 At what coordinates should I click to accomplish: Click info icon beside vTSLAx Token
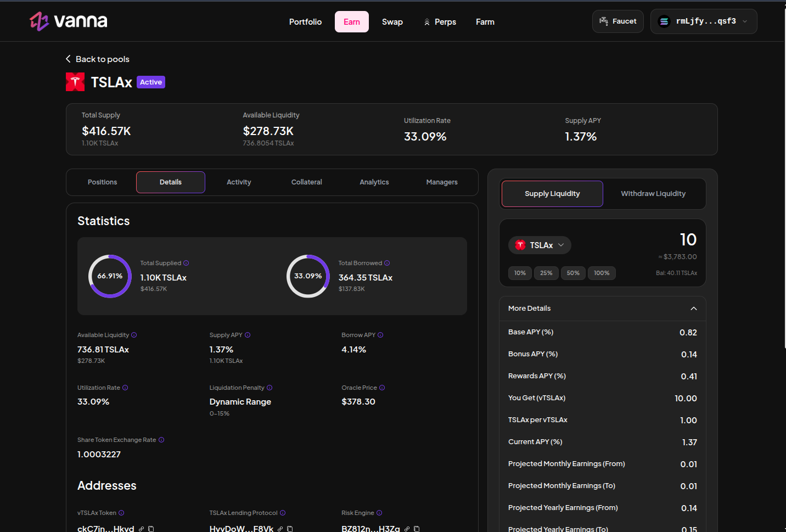[121, 513]
